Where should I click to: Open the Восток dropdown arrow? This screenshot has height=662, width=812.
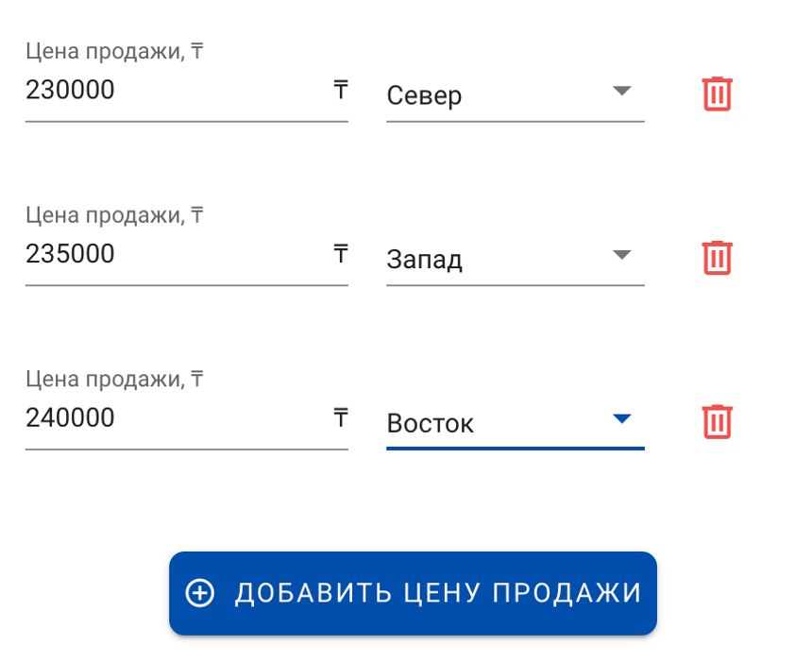(620, 418)
